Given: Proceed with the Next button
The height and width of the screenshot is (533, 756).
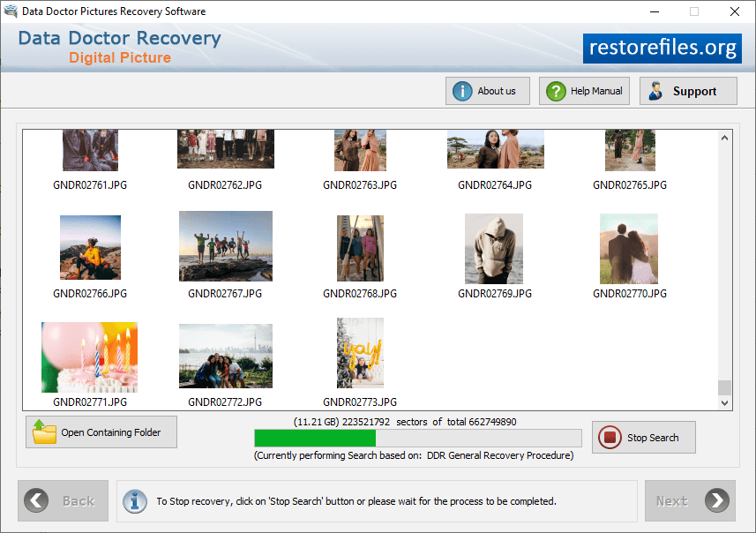Looking at the screenshot, I should click(690, 500).
